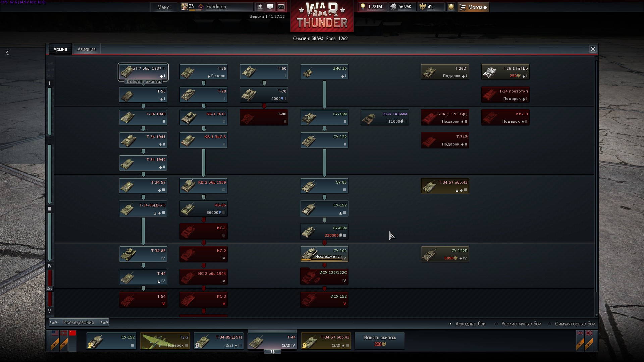
Task: Open the Меню dropdown
Action: click(163, 7)
